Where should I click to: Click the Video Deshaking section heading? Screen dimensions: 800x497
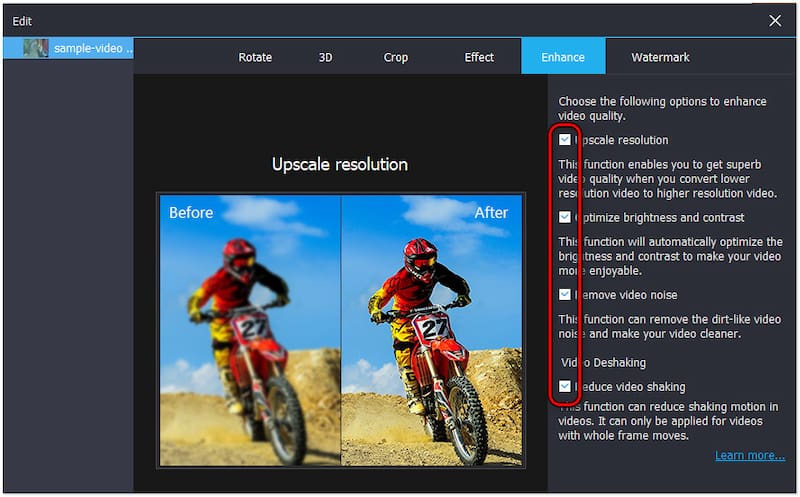click(603, 362)
